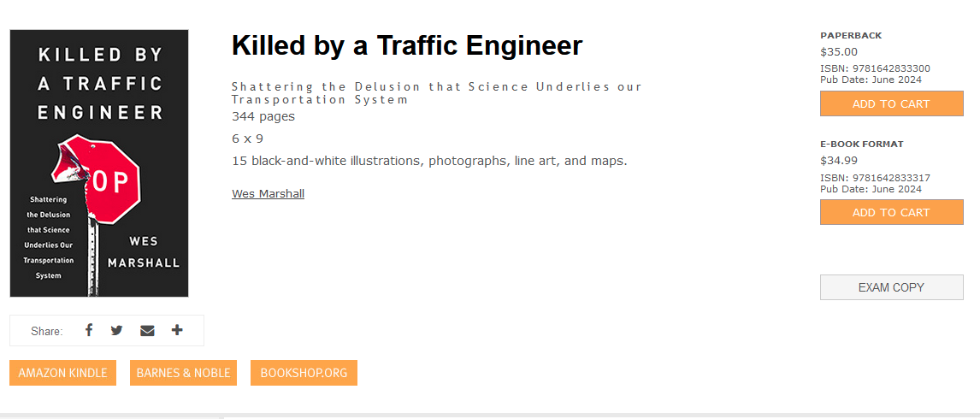Share the book via Twitter icon
This screenshot has height=419, width=980.
coord(117,330)
